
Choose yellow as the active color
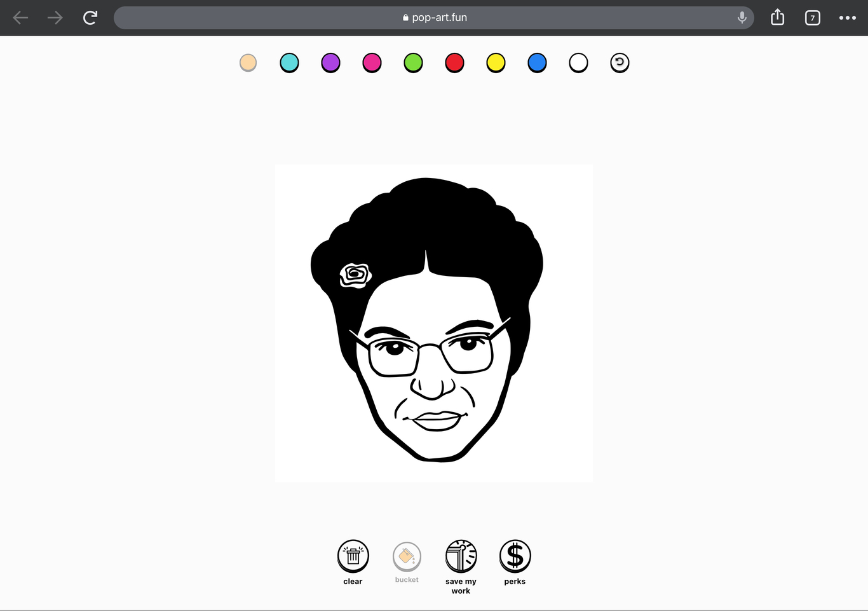(496, 62)
